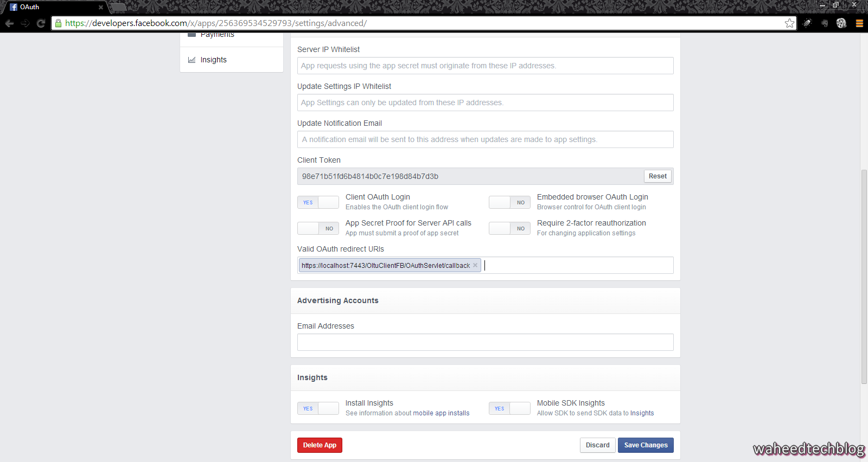Toggle Install Insights switch
This screenshot has width=868, height=462.
coord(318,408)
